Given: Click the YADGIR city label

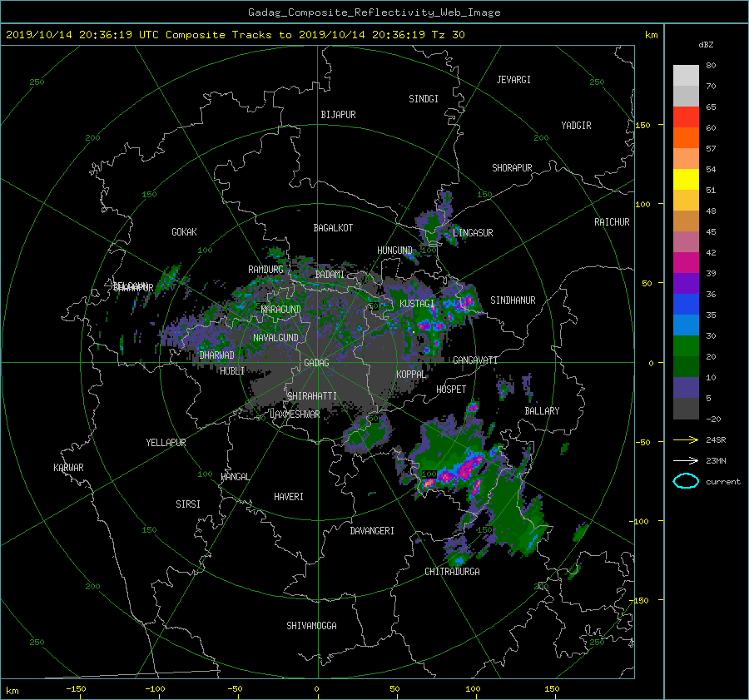Looking at the screenshot, I should pyautogui.click(x=576, y=126).
